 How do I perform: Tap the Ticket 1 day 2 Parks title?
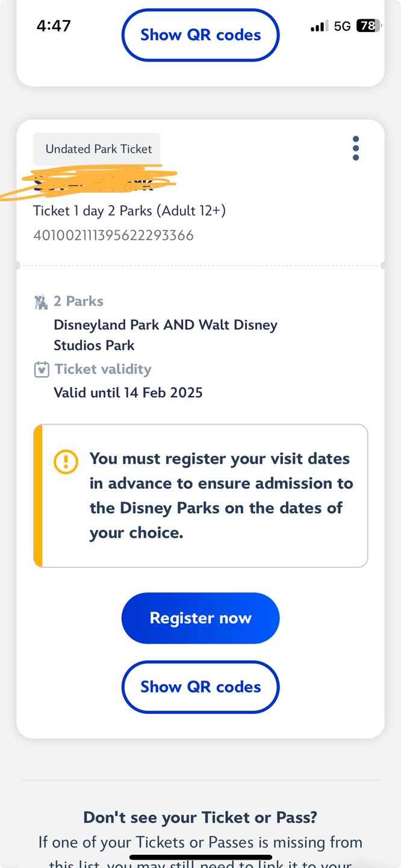click(x=129, y=210)
